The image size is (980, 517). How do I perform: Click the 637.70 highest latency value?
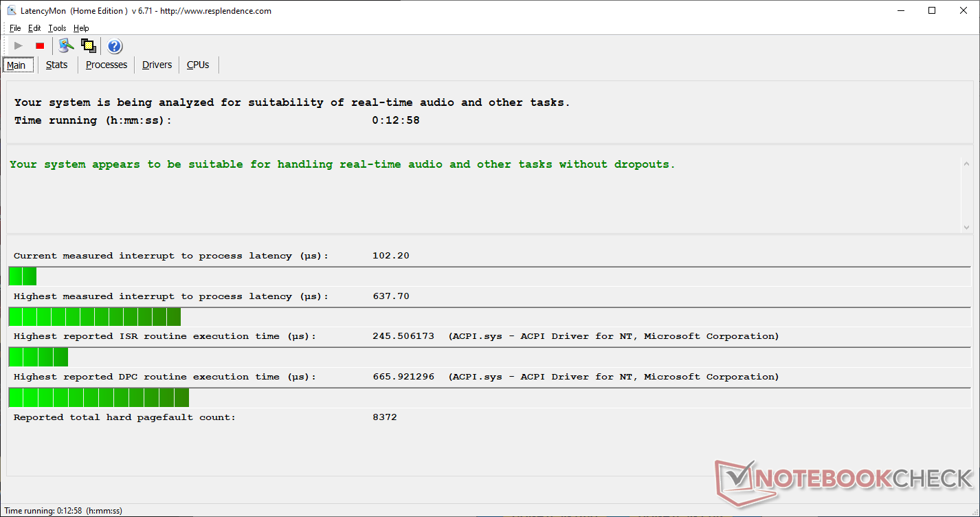click(390, 296)
